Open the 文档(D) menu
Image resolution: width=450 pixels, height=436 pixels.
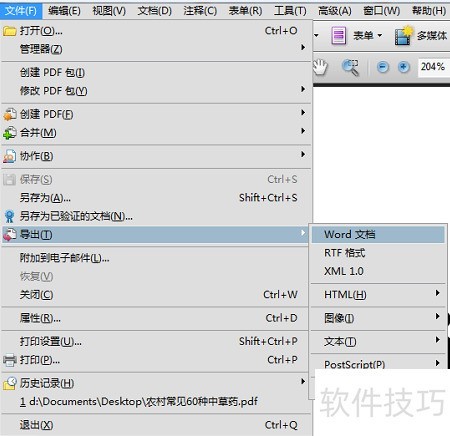pos(155,11)
